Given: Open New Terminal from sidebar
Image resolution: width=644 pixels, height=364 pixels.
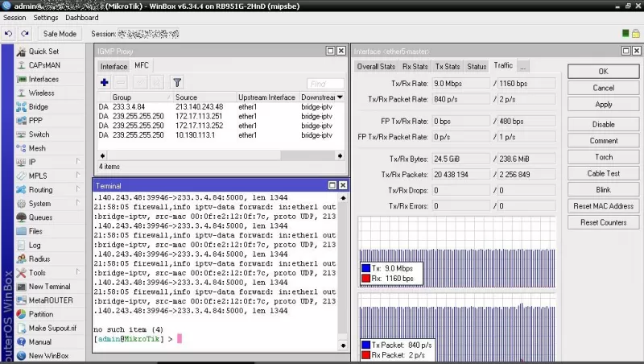Looking at the screenshot, I should 49,287.
